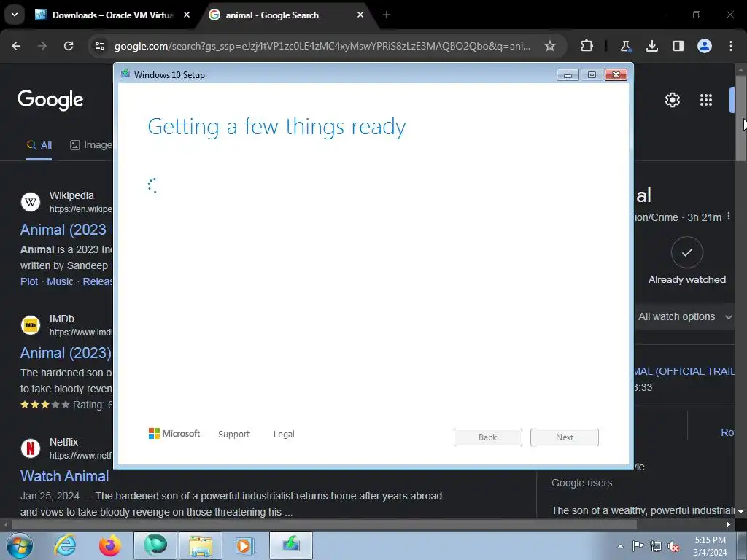Image resolution: width=747 pixels, height=560 pixels.
Task: Open a new Chrome tab
Action: (x=387, y=15)
